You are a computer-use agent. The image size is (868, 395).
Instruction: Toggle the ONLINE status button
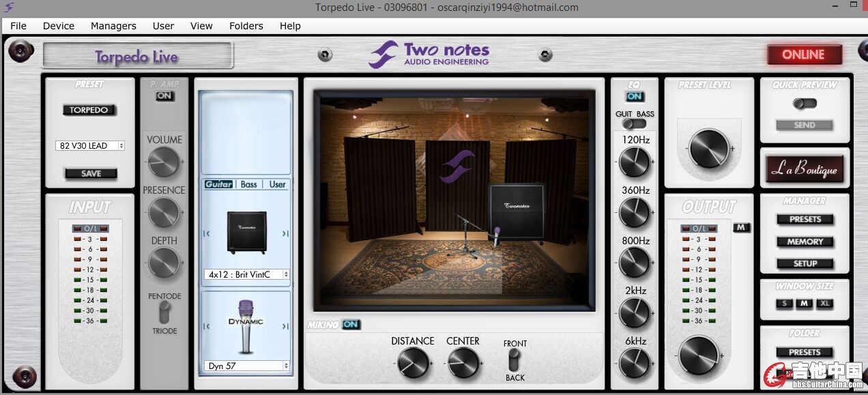click(x=804, y=55)
